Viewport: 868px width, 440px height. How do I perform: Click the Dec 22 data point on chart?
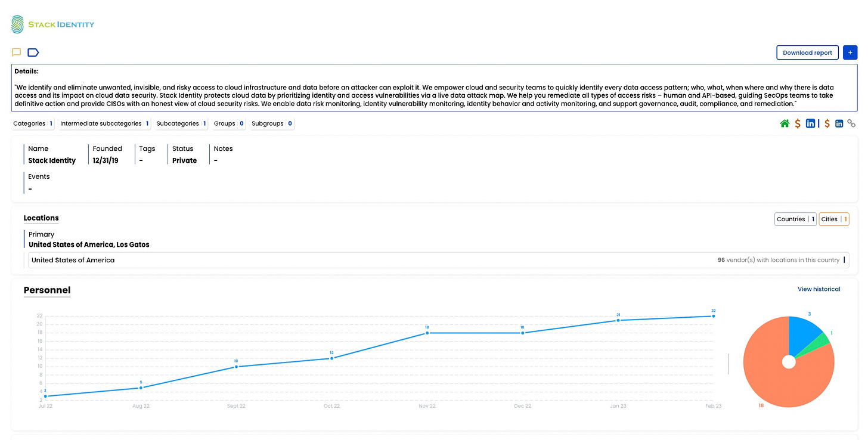(523, 333)
